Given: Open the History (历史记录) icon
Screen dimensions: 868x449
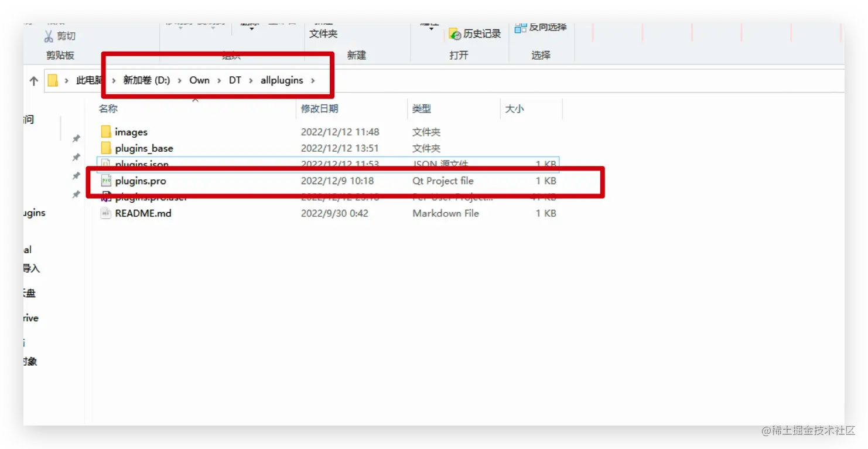Looking at the screenshot, I should (x=455, y=34).
